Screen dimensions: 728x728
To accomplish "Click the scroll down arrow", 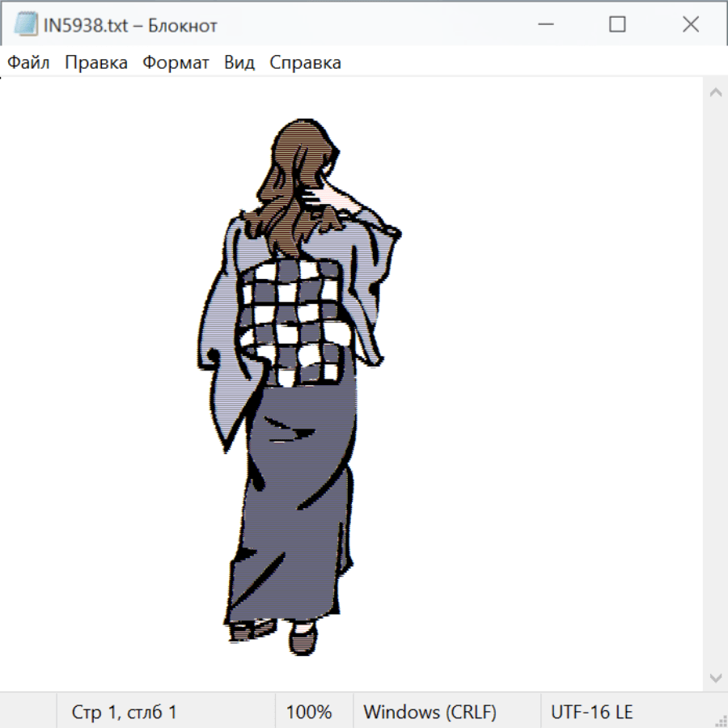I will (x=715, y=677).
